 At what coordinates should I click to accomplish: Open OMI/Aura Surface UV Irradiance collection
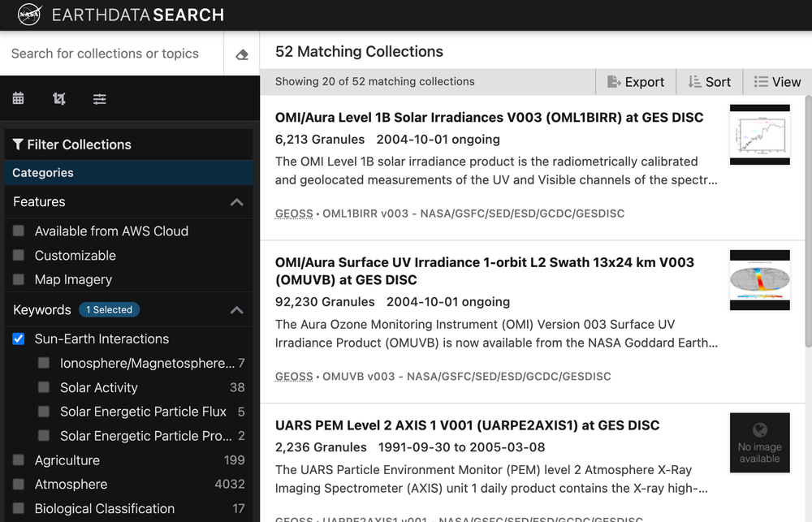pyautogui.click(x=484, y=271)
